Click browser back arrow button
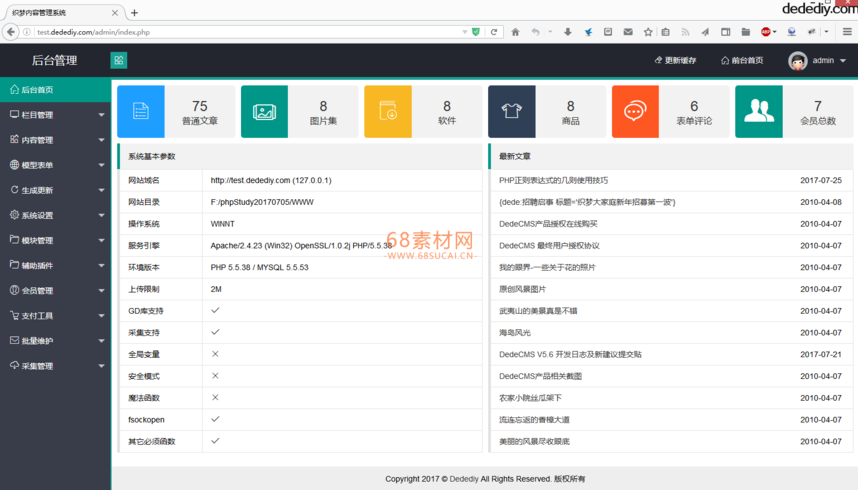This screenshot has height=490, width=858. pos(10,32)
